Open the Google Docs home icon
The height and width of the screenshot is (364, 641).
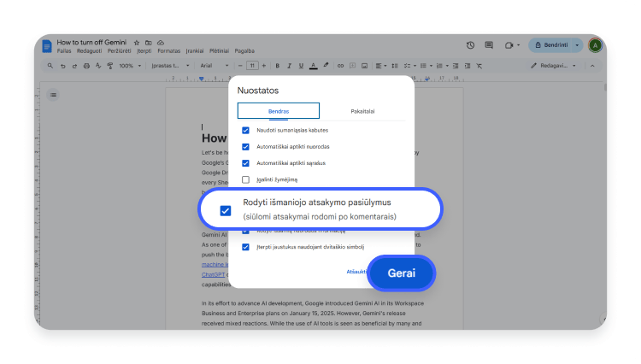coord(47,46)
